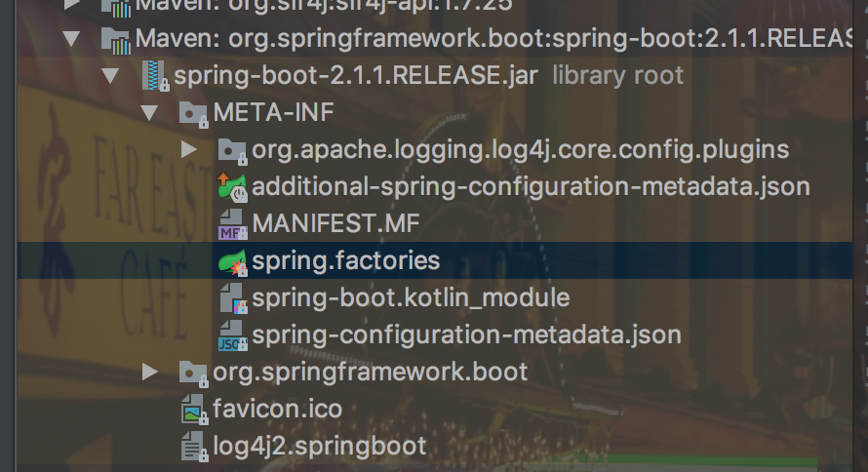Click the spring-configuration-metadata.json JSON icon
This screenshot has width=868, height=472.
pos(232,335)
